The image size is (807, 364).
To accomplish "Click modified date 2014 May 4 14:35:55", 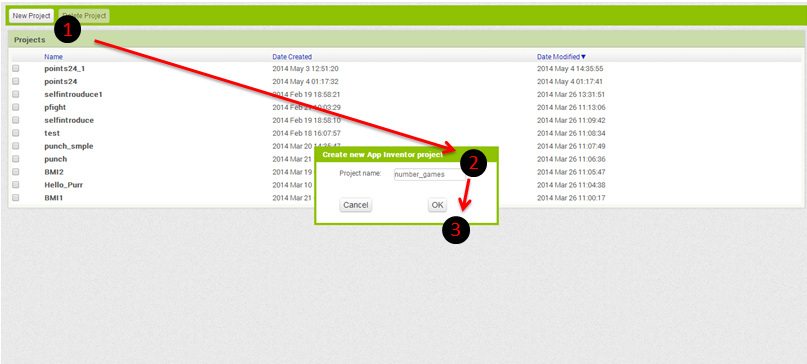I will click(570, 68).
